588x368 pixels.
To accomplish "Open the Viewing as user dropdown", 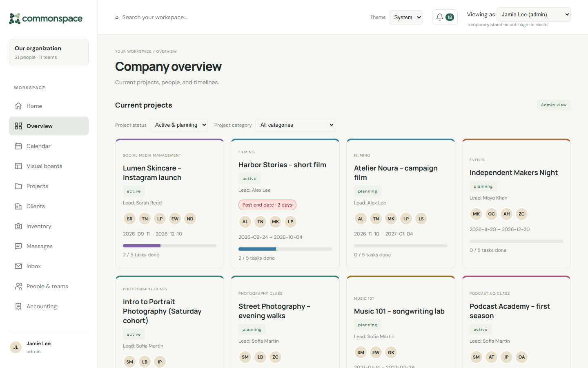I will (x=533, y=14).
